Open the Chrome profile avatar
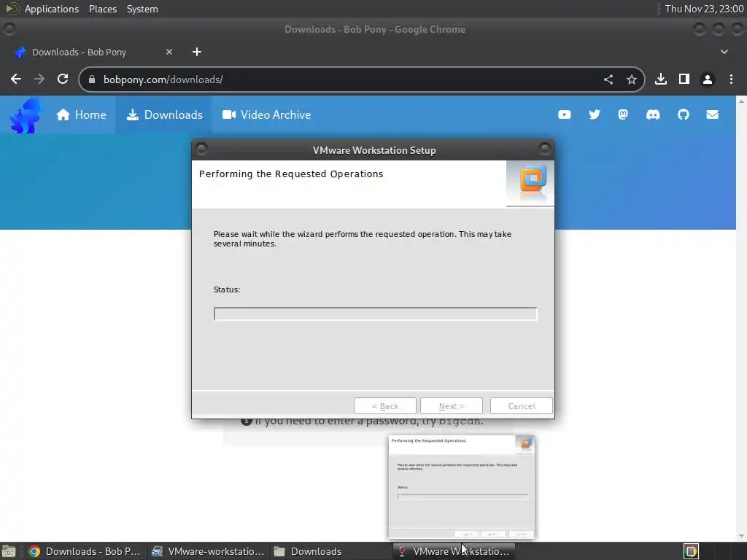 coord(708,79)
